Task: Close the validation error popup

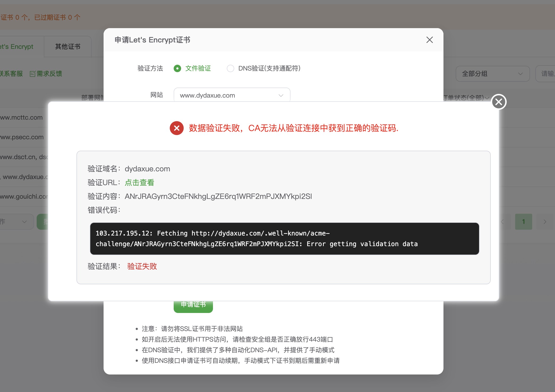Action: (499, 102)
